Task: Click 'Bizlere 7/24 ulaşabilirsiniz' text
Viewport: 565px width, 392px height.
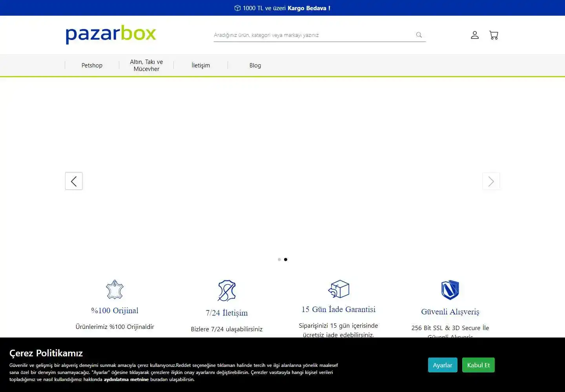Action: pyautogui.click(x=227, y=329)
